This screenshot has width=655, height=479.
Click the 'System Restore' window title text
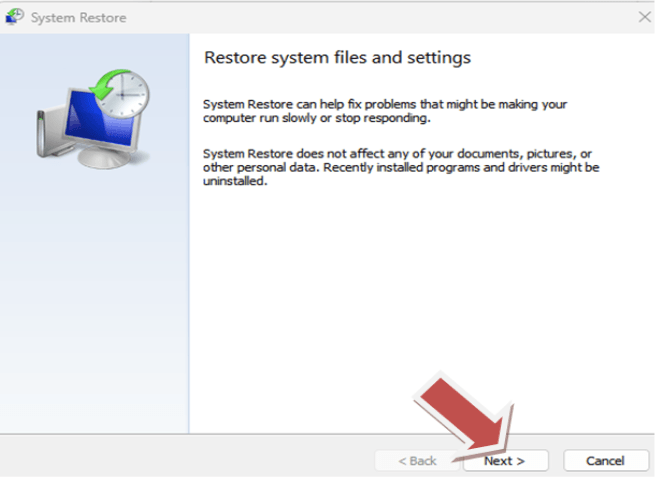[79, 18]
